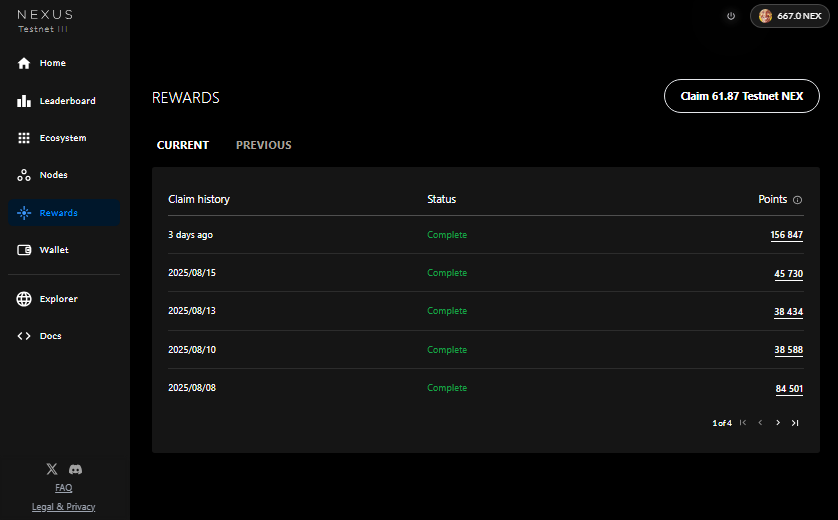Open the FAQ link

(64, 488)
